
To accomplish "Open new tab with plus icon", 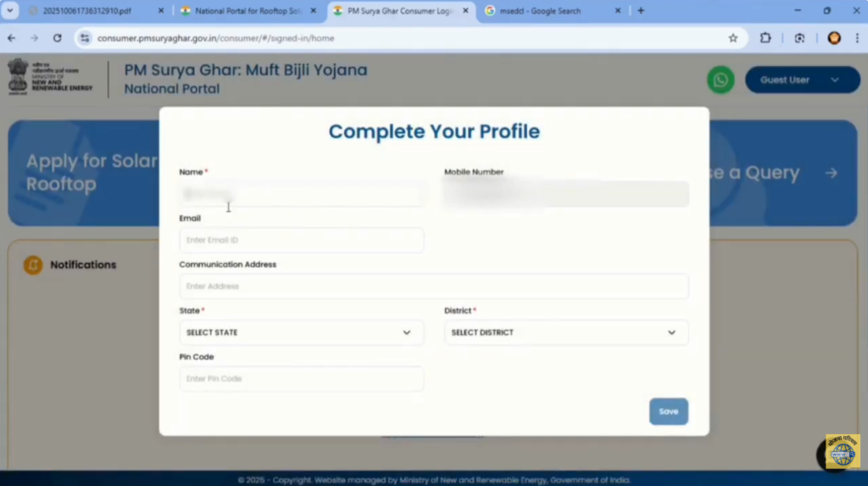I will 640,11.
